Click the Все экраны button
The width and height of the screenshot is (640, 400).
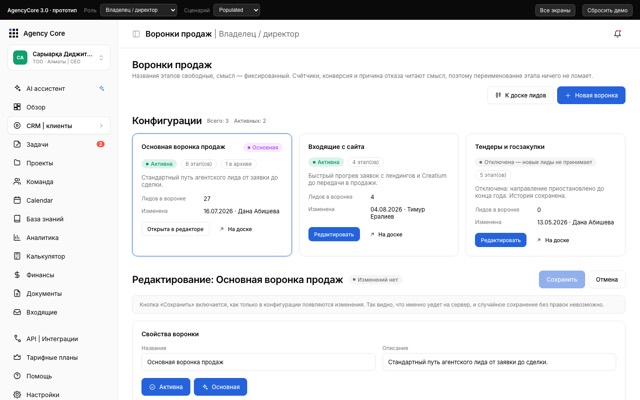[x=555, y=10]
